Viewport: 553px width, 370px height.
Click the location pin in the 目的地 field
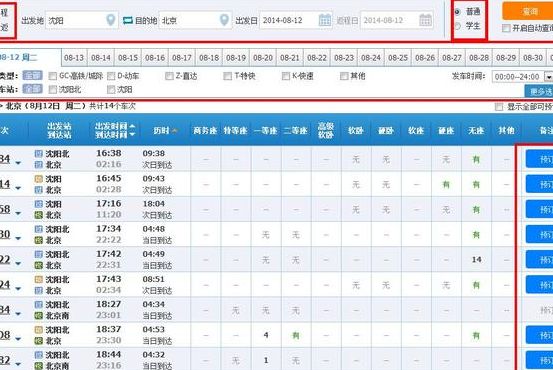[224, 20]
